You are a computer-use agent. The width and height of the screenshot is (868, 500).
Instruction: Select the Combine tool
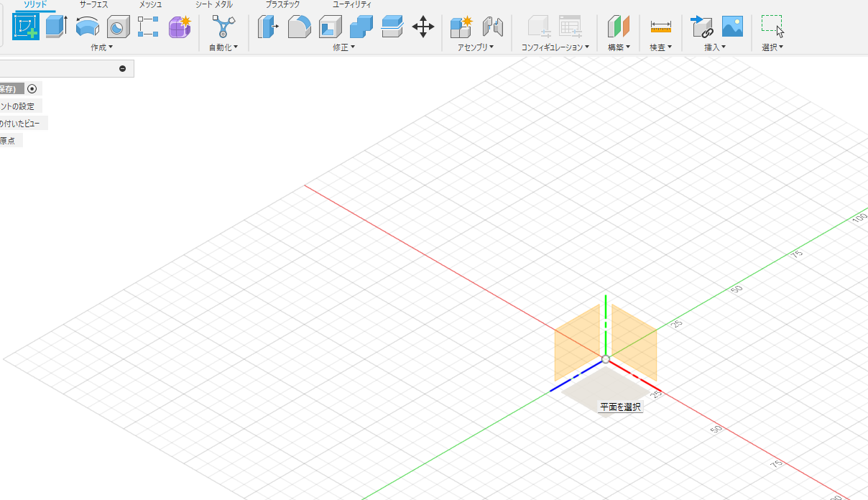[x=361, y=27]
